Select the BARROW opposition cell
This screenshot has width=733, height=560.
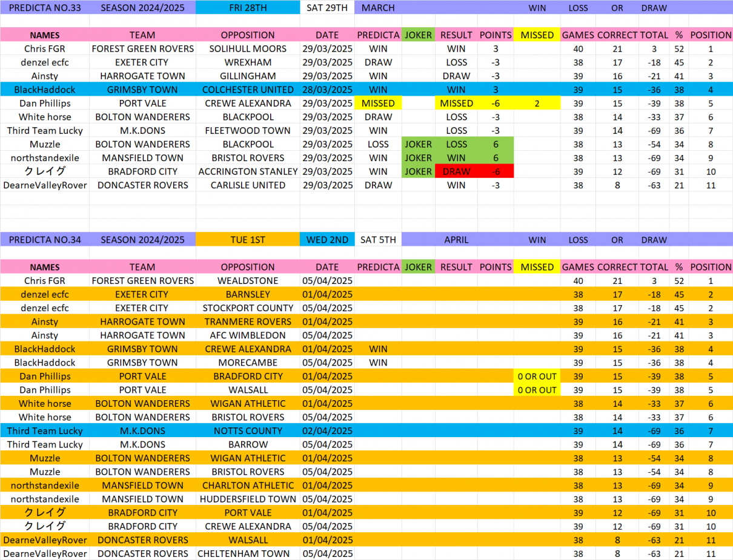248,444
